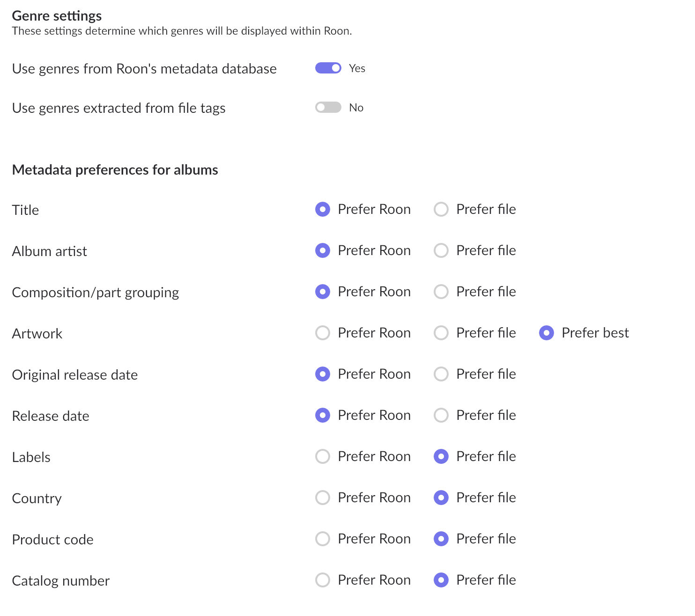Select Prefer Roon for Labels

point(323,456)
